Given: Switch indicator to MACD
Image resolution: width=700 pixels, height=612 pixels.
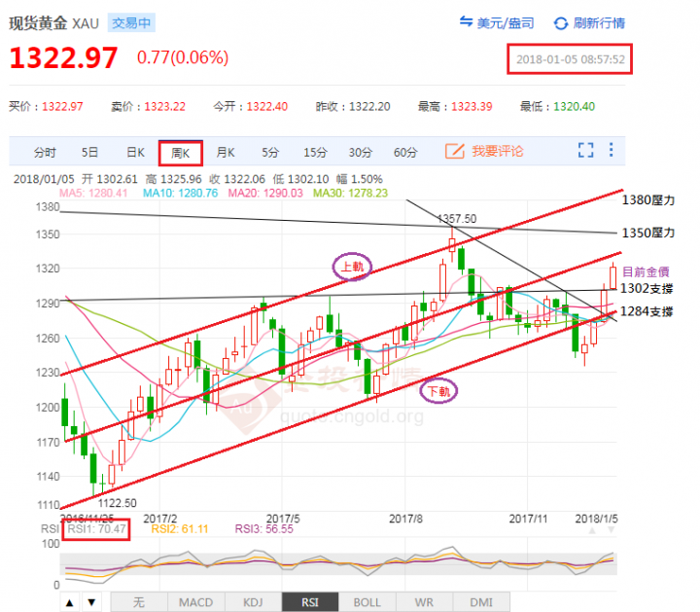Looking at the screenshot, I should click(x=196, y=602).
